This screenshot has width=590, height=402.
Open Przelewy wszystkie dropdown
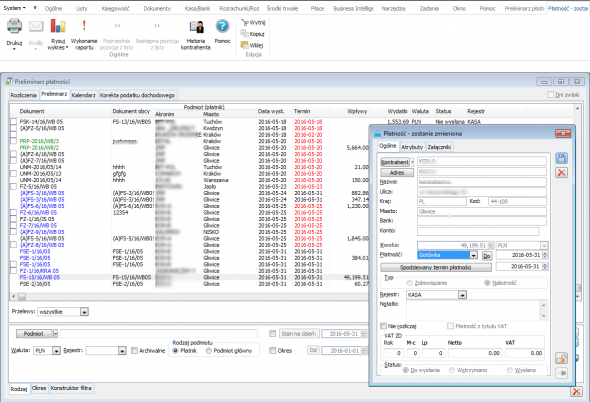(84, 312)
